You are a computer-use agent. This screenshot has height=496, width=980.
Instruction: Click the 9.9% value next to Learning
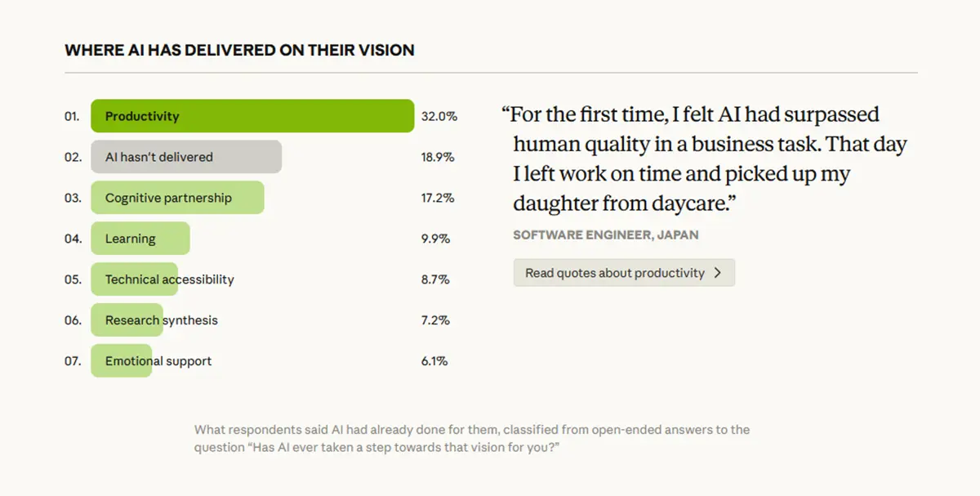435,239
